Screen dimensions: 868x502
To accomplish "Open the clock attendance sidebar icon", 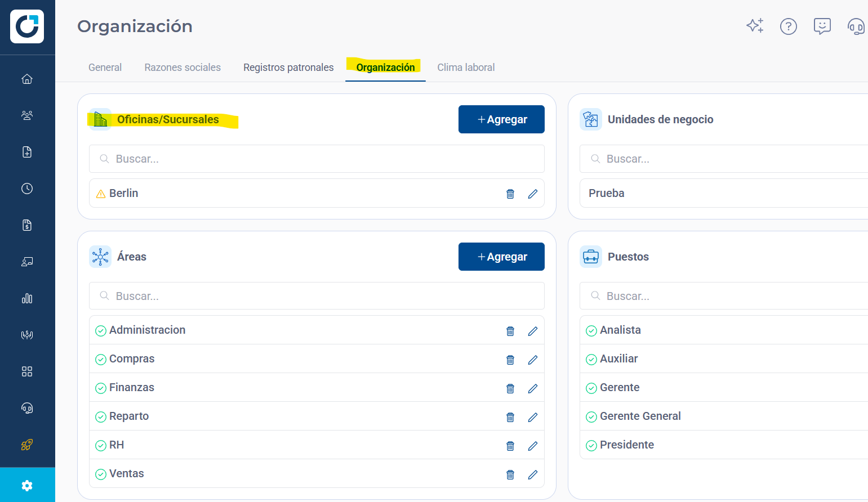I will coord(27,189).
